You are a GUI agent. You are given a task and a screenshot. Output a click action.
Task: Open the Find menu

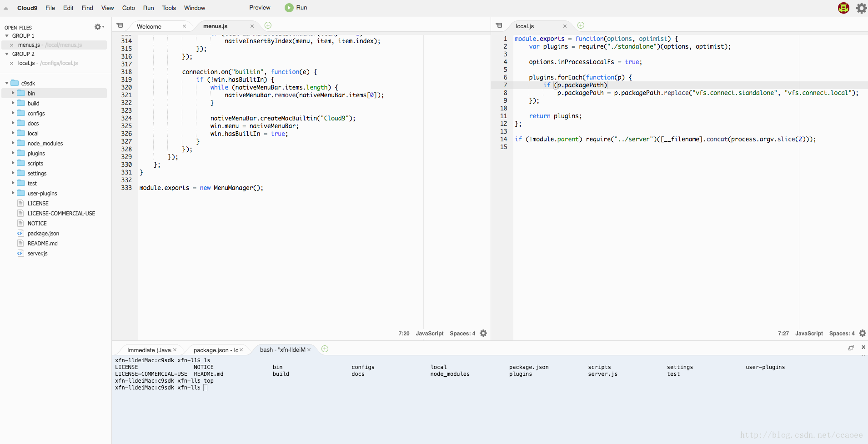87,8
